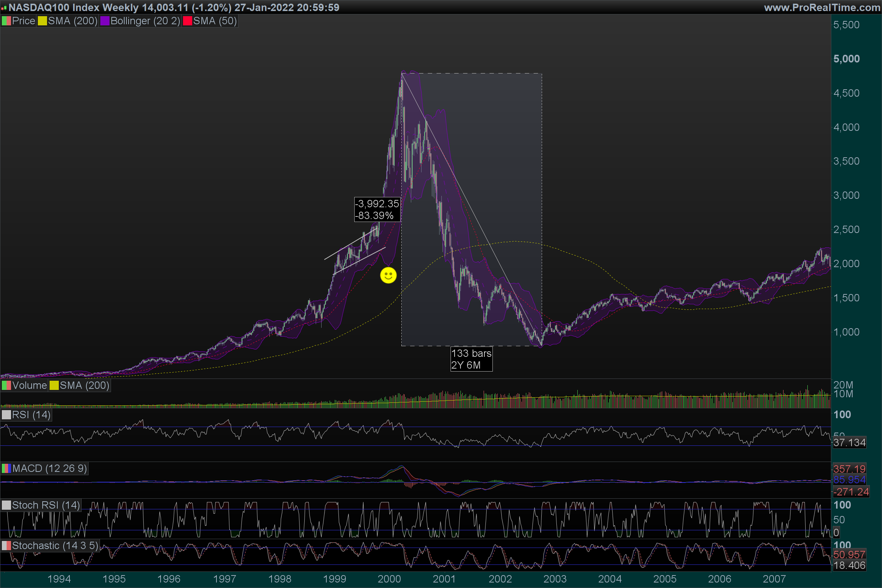Click the 2000 year label on time axis
882x588 pixels.
[389, 579]
